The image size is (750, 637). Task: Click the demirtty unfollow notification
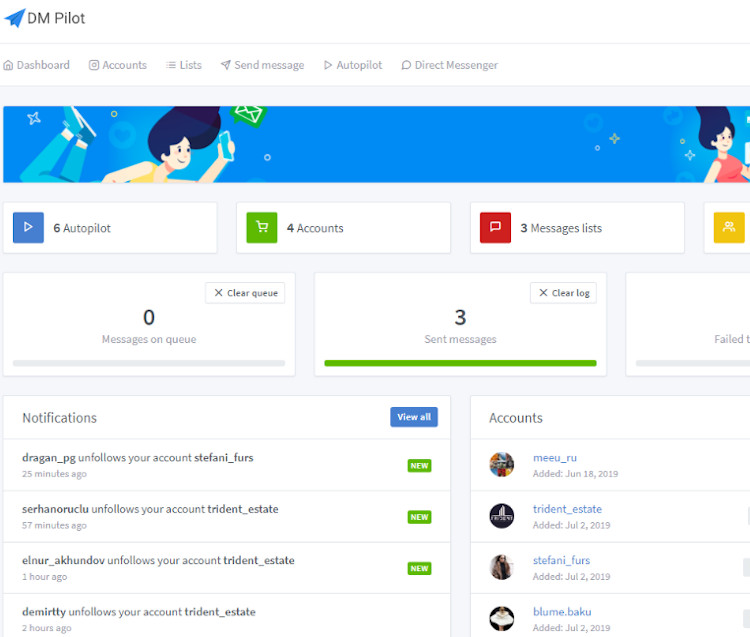227,616
